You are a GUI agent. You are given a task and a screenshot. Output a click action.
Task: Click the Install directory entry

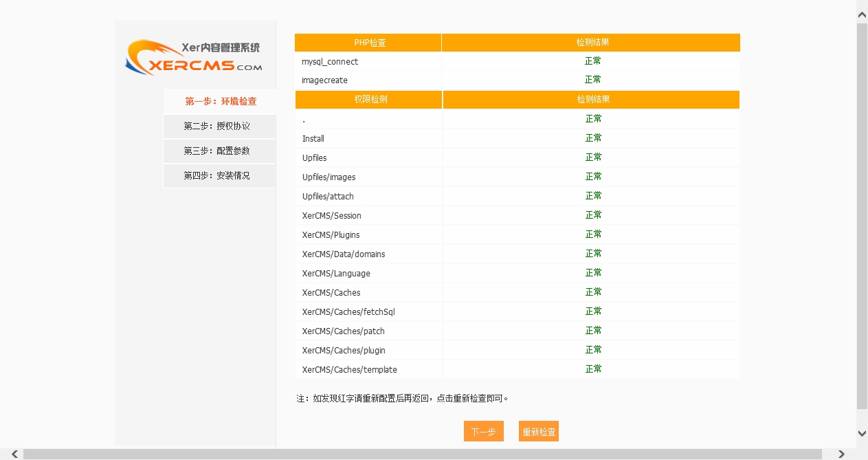tap(313, 139)
